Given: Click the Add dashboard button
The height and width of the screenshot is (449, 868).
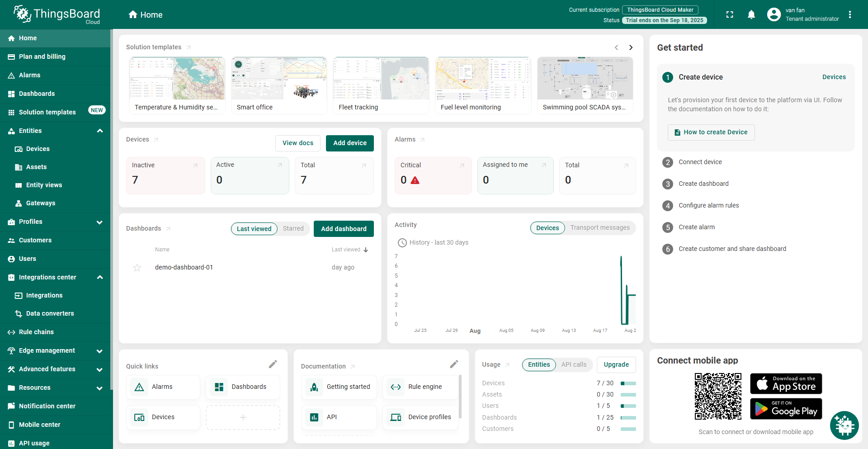Looking at the screenshot, I should (x=344, y=229).
